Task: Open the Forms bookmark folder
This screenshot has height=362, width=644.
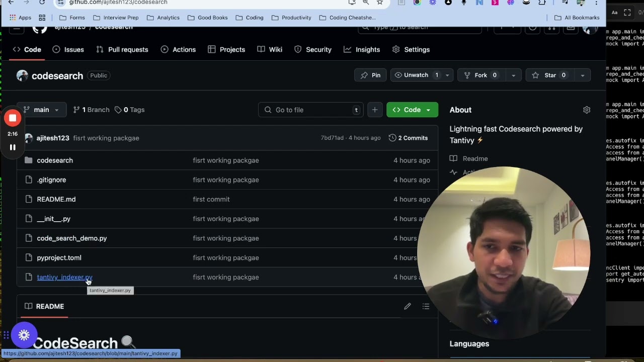Action: click(72, 18)
